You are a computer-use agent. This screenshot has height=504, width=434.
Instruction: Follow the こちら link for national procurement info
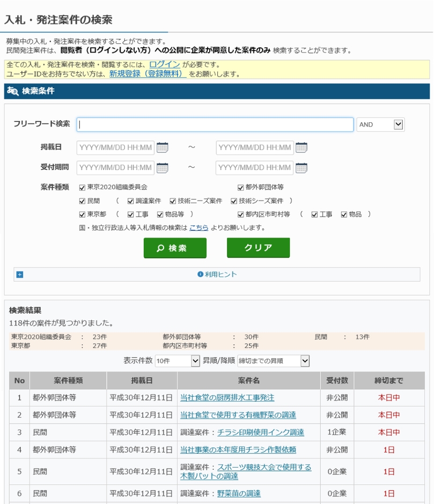pos(197,227)
